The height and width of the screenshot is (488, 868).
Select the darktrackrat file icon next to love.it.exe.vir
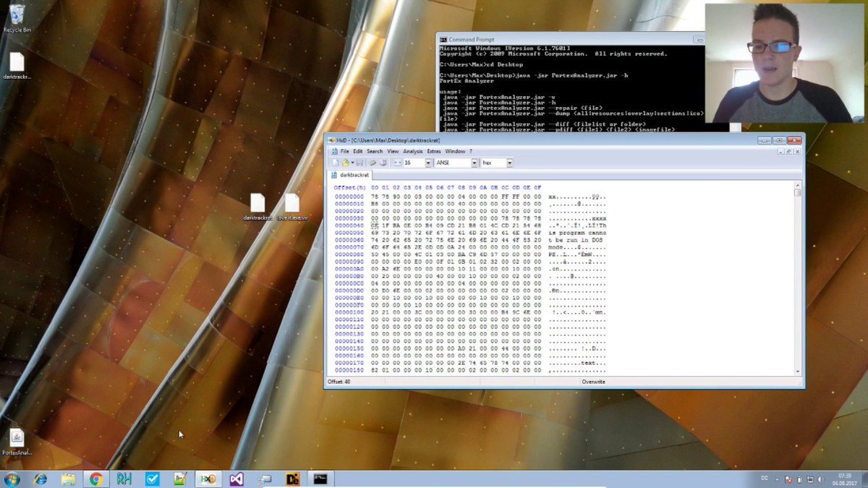(x=258, y=207)
